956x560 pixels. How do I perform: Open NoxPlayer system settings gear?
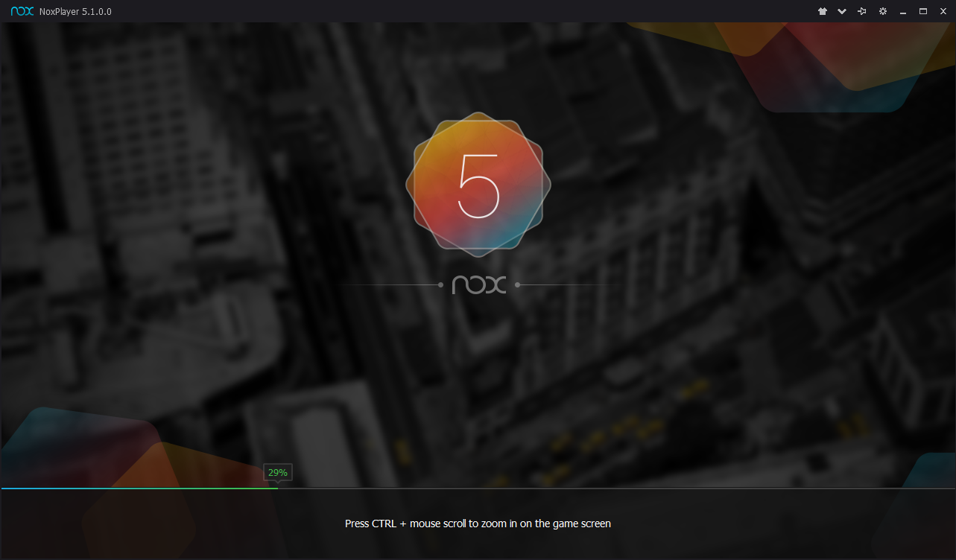pos(883,12)
